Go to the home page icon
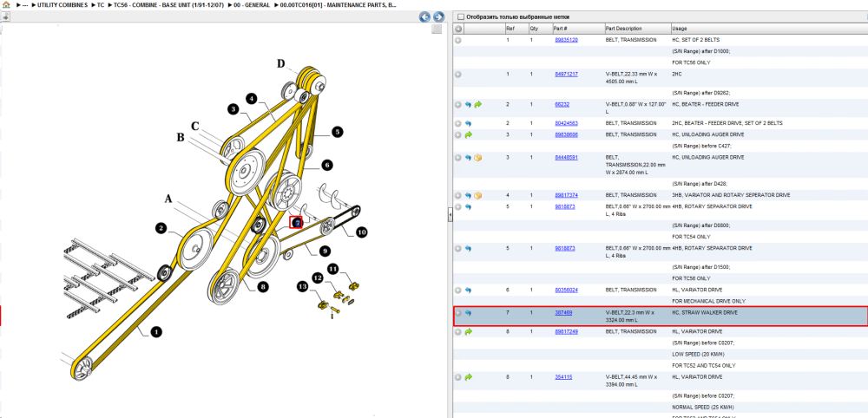 click(x=6, y=4)
